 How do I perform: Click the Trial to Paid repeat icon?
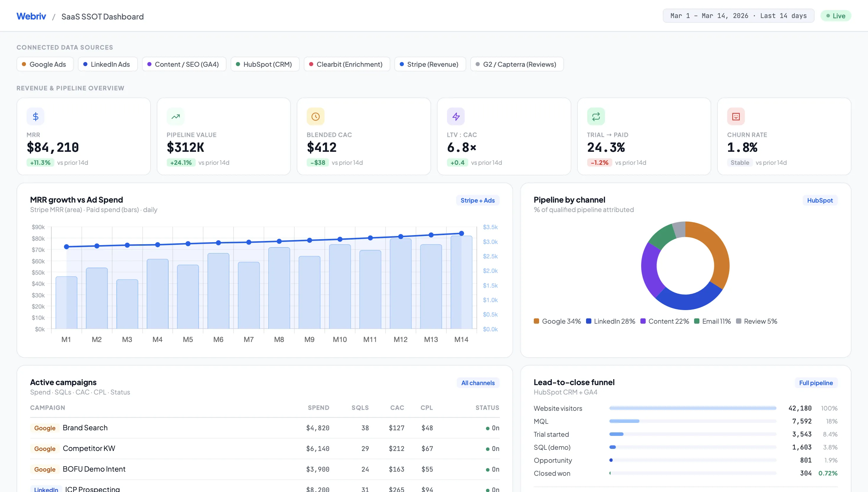pyautogui.click(x=596, y=117)
